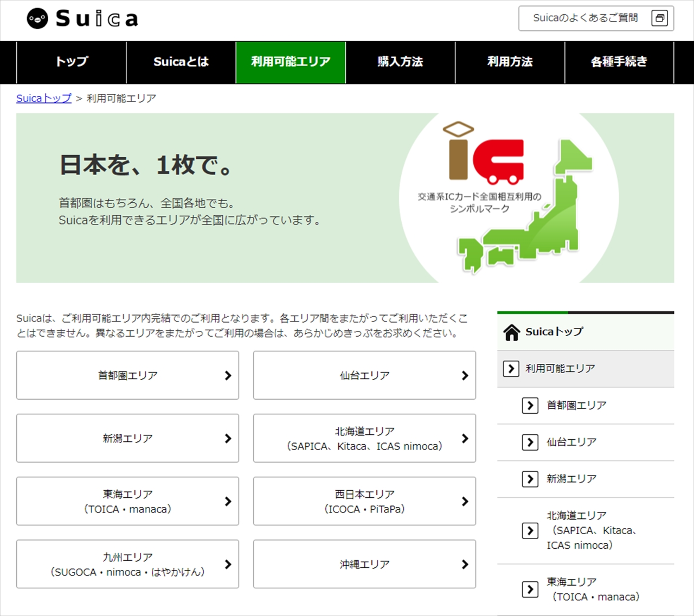Screen dimensions: 694x616
Task: Click the arrow on the 北海道エリア card
Action: [x=465, y=438]
